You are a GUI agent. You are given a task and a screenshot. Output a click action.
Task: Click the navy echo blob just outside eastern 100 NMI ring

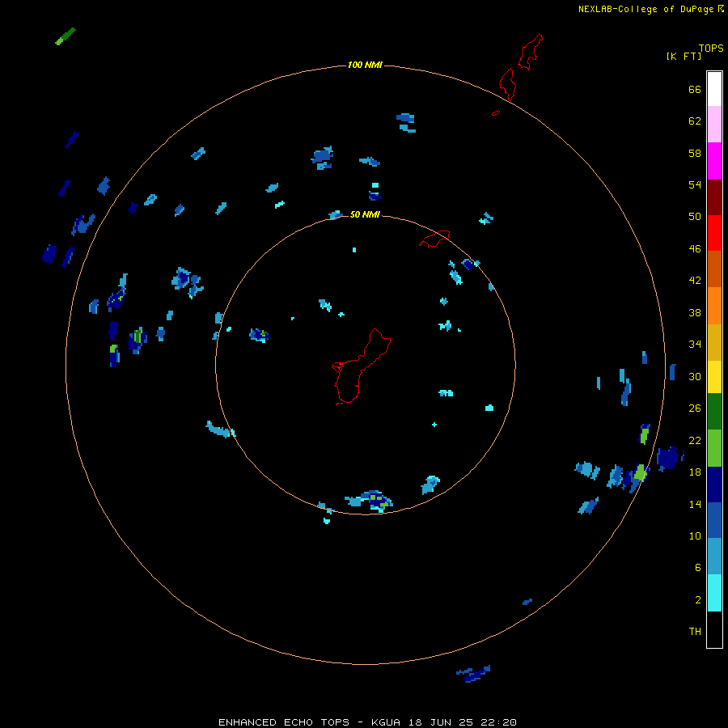click(670, 459)
